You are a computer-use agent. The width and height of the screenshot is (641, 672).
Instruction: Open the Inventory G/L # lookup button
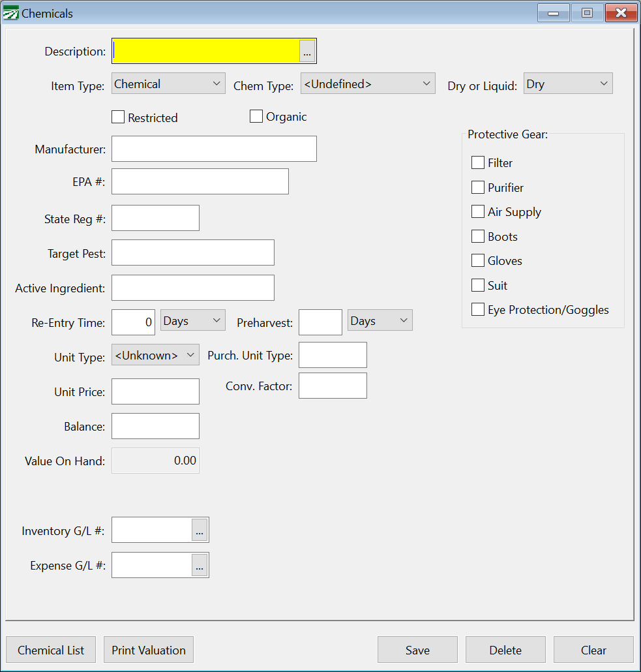pyautogui.click(x=200, y=530)
